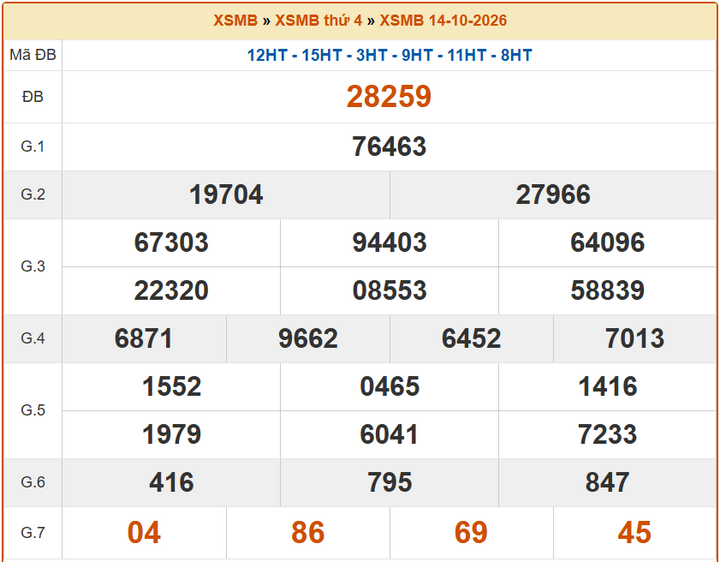Select the G.6 number 795
This screenshot has width=720, height=562.
tap(389, 483)
